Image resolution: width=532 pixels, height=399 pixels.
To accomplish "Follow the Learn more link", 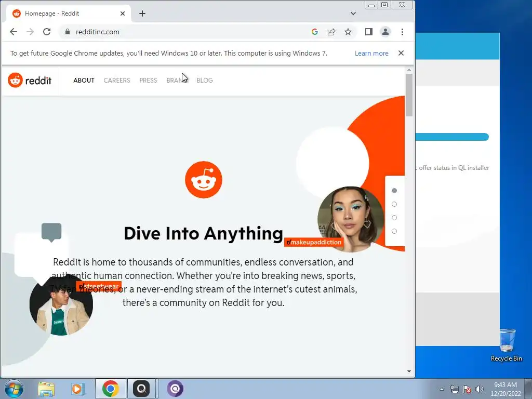I will pyautogui.click(x=371, y=54).
